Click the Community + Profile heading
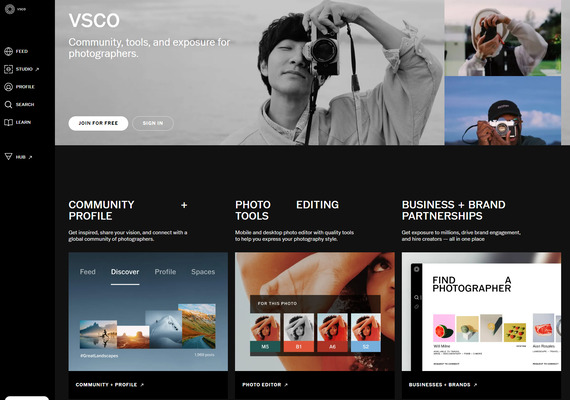The image size is (570, 400). 128,210
